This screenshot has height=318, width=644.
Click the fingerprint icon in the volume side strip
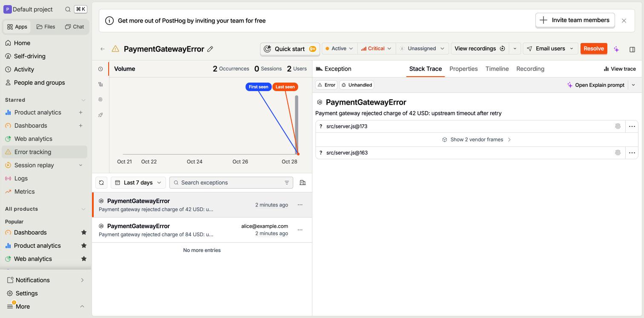coord(101,100)
